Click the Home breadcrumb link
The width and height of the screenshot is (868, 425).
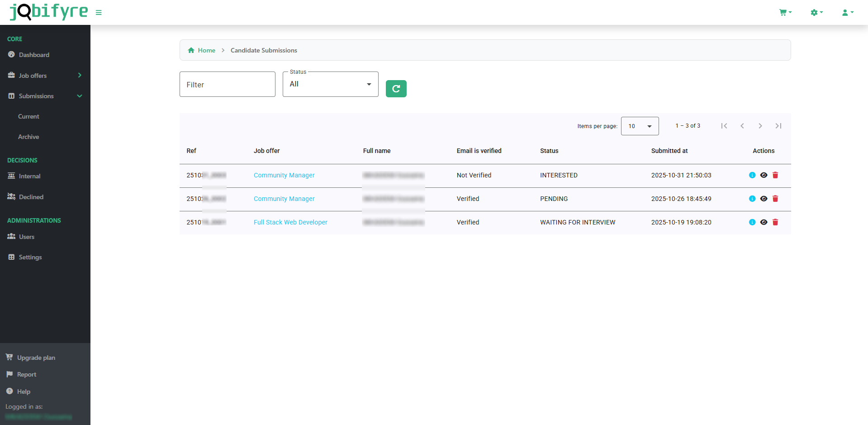click(206, 50)
